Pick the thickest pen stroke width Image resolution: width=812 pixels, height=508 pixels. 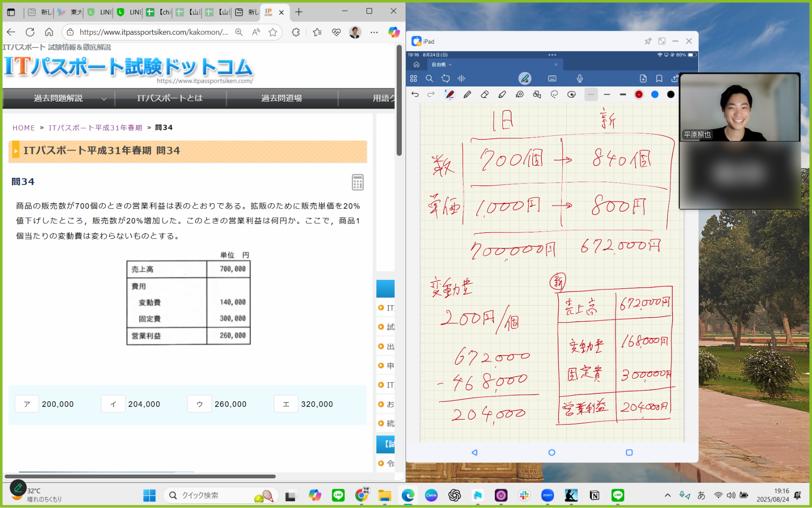[x=623, y=95]
